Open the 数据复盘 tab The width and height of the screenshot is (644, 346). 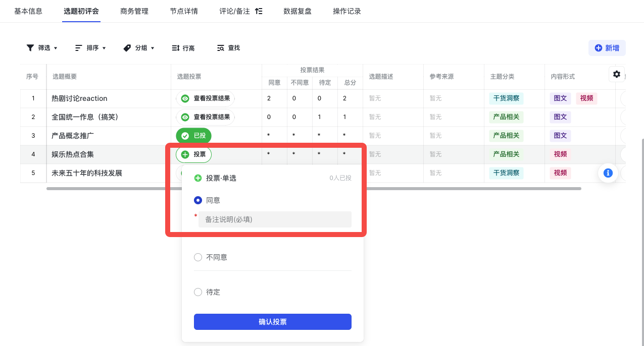(298, 11)
